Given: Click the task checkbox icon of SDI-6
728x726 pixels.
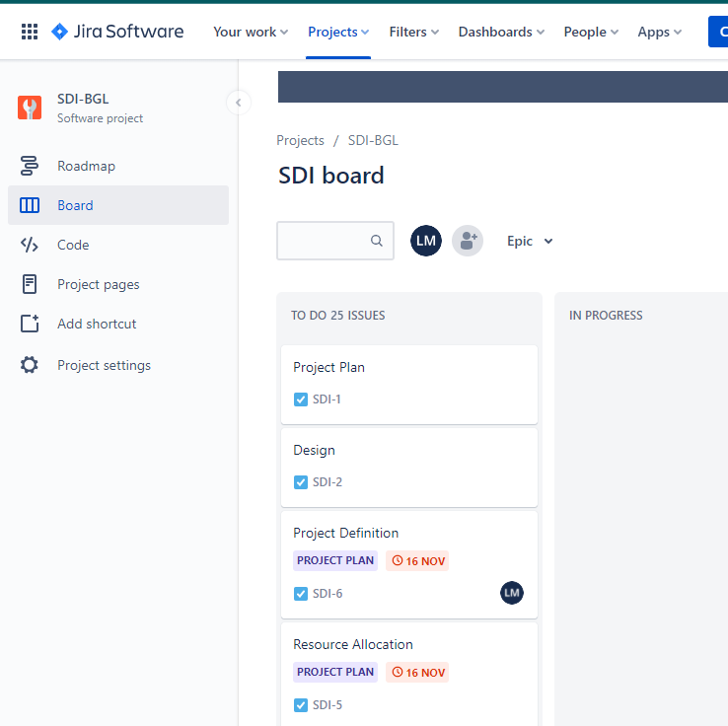Looking at the screenshot, I should (301, 594).
